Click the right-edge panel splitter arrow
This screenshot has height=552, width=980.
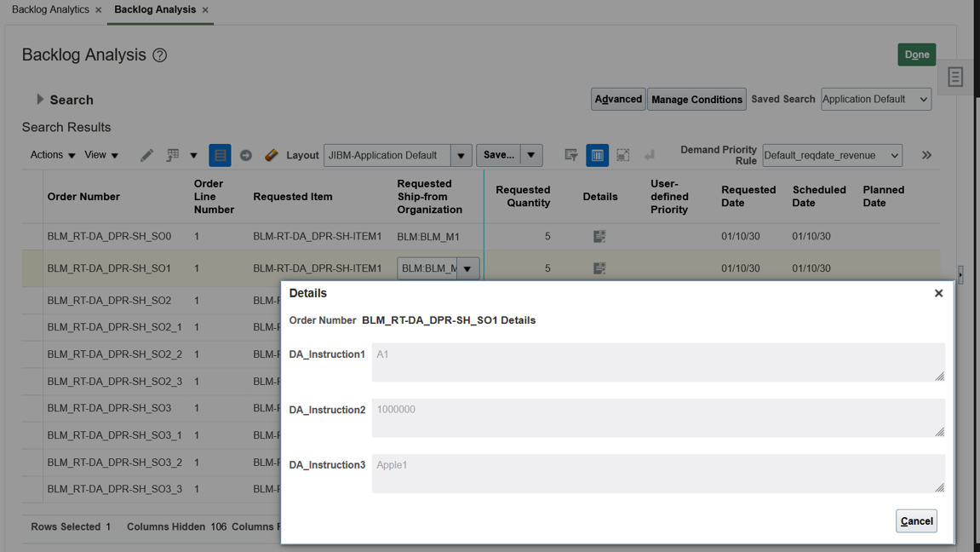[x=960, y=273]
